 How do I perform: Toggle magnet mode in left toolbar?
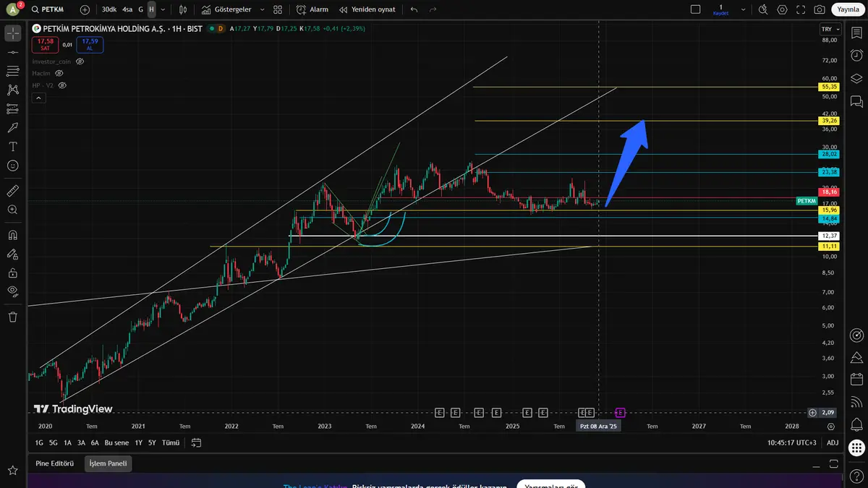click(x=12, y=235)
